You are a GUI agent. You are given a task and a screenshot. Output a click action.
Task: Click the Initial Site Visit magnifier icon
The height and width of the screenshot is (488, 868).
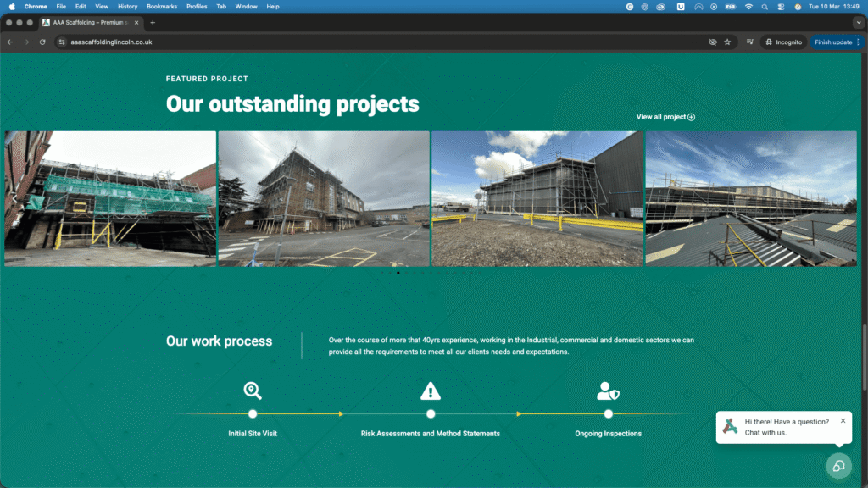point(253,391)
